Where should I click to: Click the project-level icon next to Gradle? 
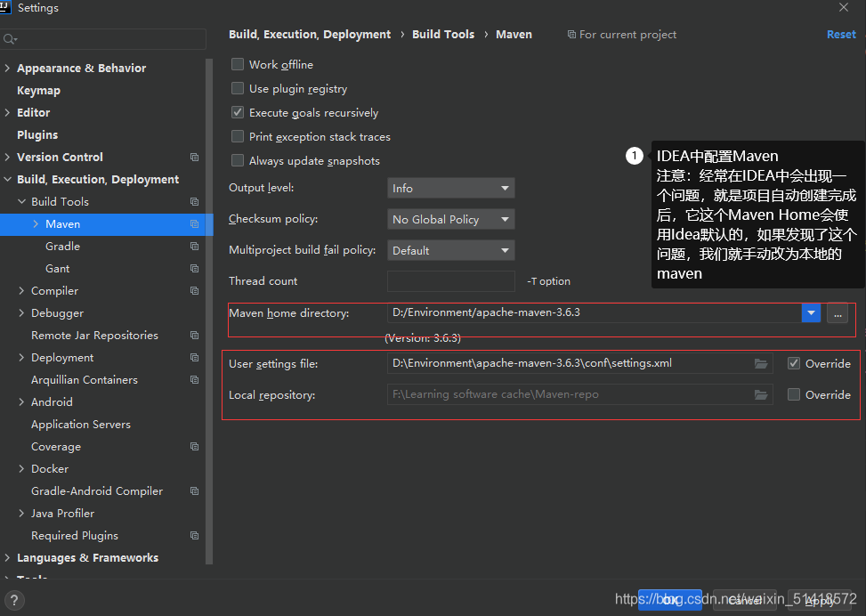point(194,247)
